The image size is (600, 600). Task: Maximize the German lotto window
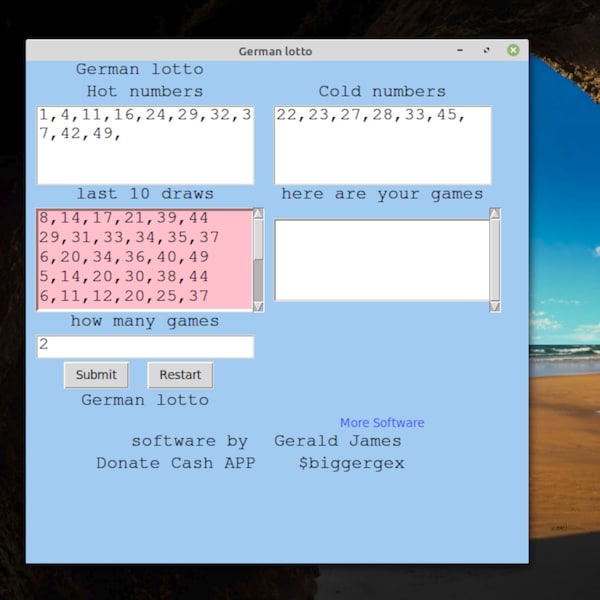pos(486,50)
